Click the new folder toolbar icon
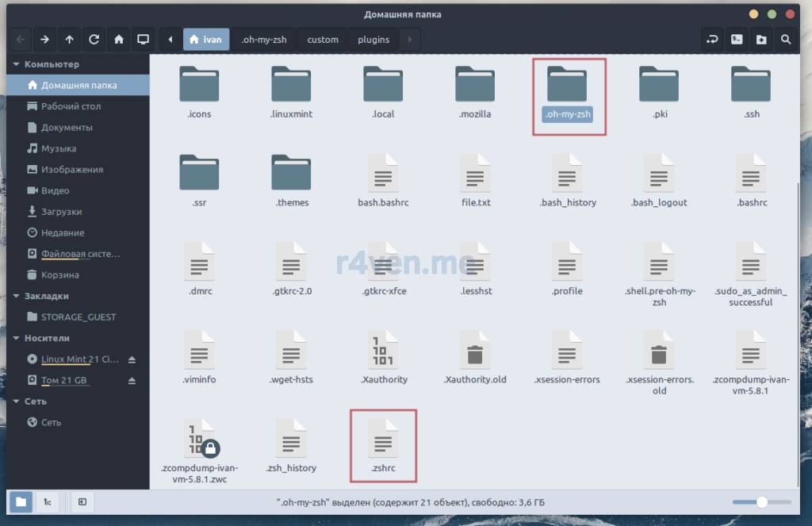812x526 pixels. point(761,40)
